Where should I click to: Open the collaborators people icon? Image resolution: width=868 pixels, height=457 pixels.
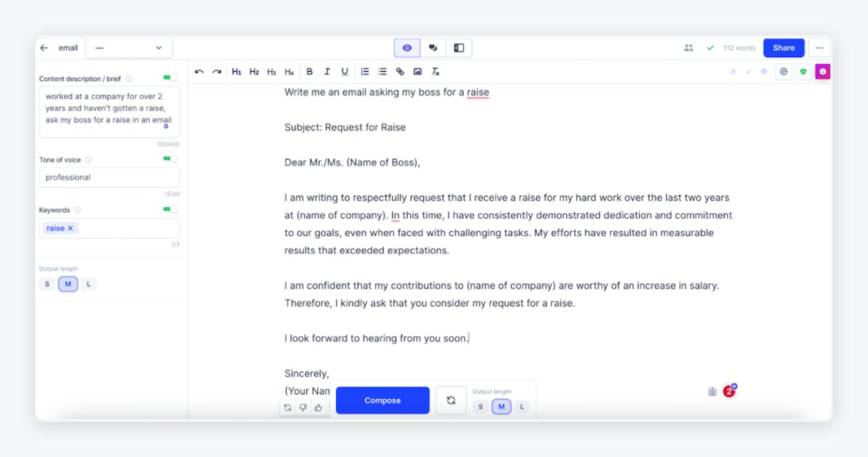(x=689, y=48)
